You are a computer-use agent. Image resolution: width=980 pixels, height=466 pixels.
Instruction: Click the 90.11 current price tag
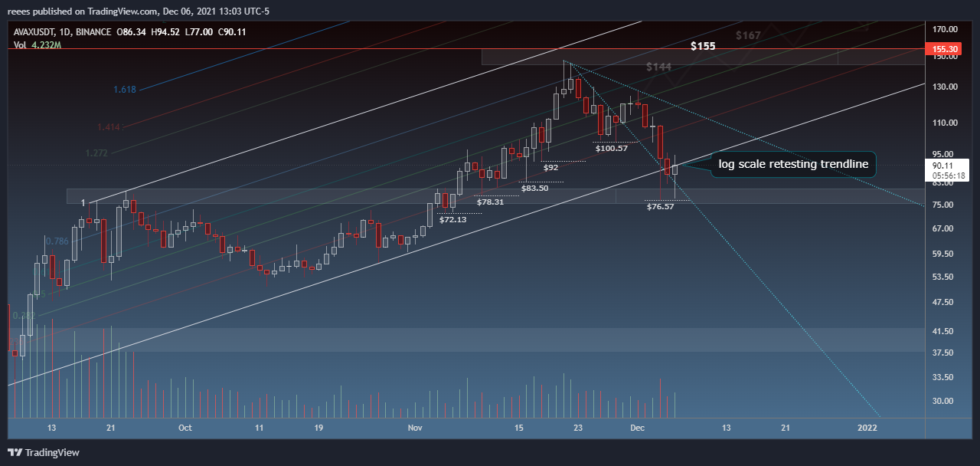click(x=941, y=164)
